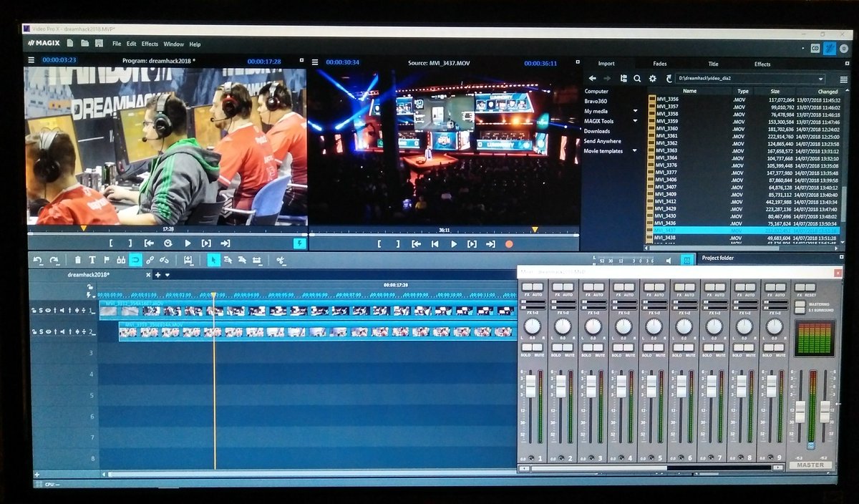Set range out-point in Source monitor

[x=397, y=244]
